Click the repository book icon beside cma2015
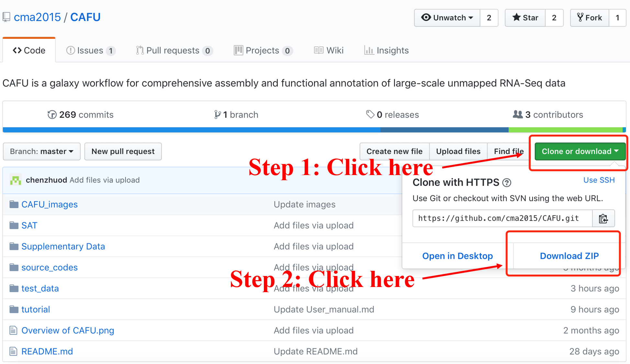This screenshot has height=364, width=630. point(6,17)
